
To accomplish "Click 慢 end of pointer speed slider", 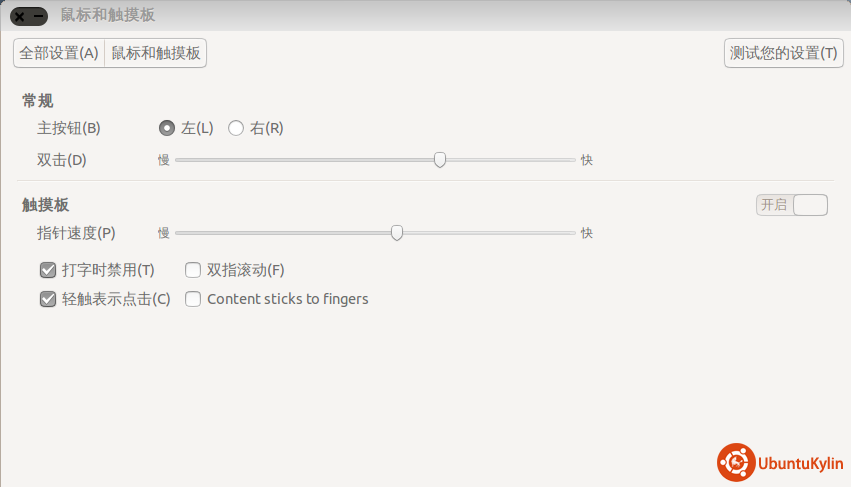I will coord(164,233).
